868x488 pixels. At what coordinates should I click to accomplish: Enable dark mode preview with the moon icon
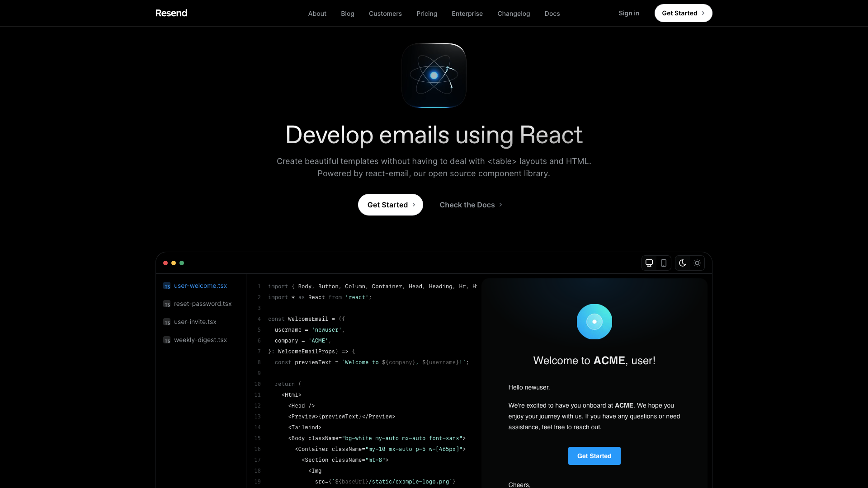click(683, 263)
